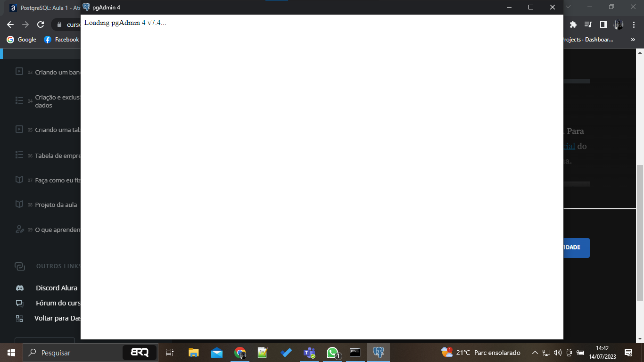Open lesson 09 'O que aprendemos' in sidebar
Image resolution: width=644 pixels, height=362 pixels.
(x=48, y=230)
